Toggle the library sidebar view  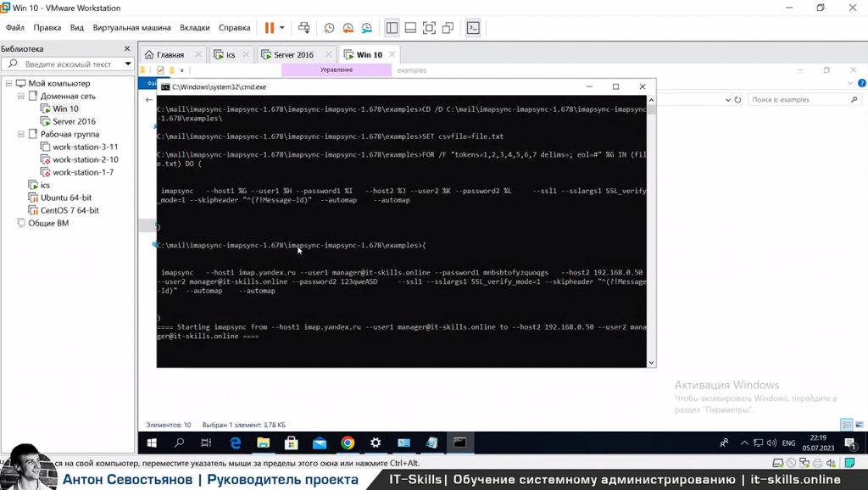click(392, 28)
